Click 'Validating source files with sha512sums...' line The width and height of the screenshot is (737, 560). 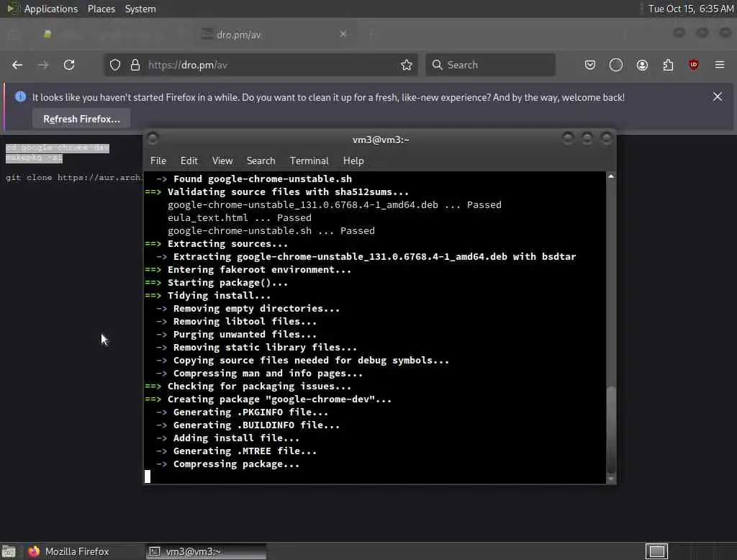click(x=288, y=192)
